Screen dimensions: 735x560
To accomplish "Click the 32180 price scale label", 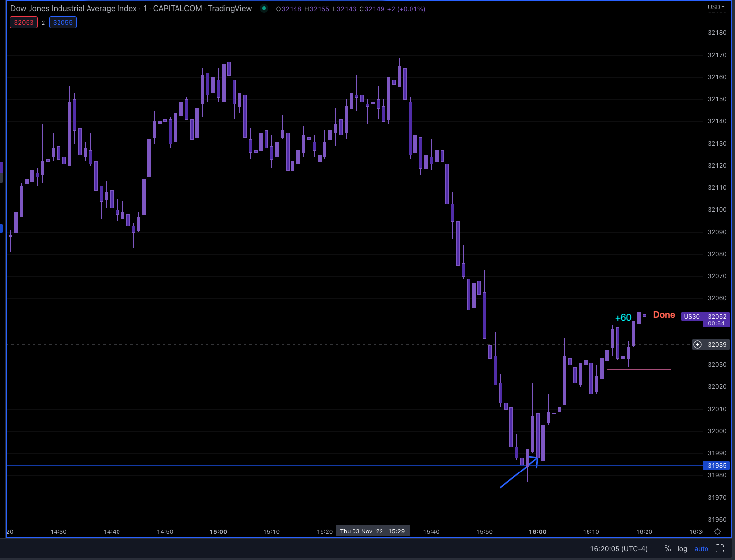I will [717, 33].
